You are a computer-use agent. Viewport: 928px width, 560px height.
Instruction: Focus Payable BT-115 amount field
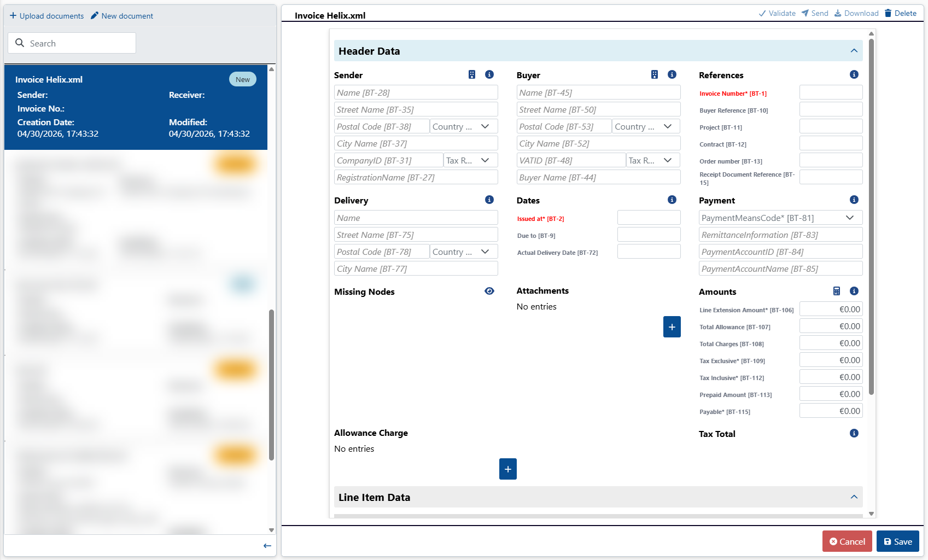[831, 411]
